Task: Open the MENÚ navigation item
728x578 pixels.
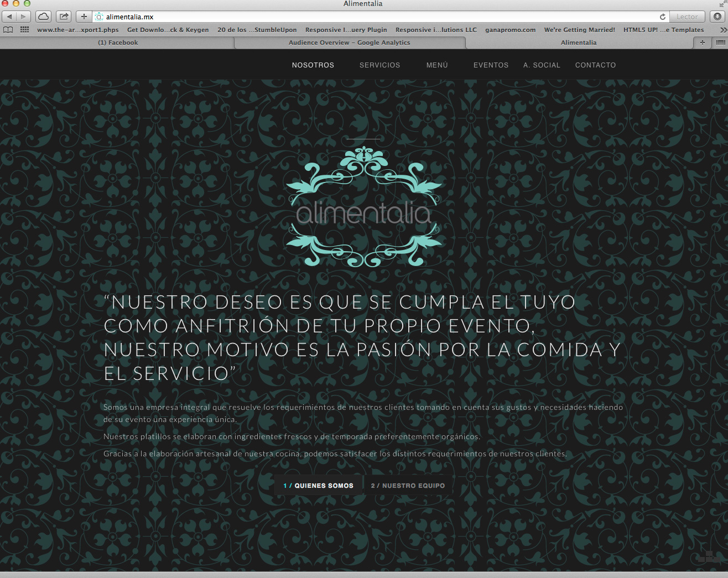Action: [x=437, y=65]
